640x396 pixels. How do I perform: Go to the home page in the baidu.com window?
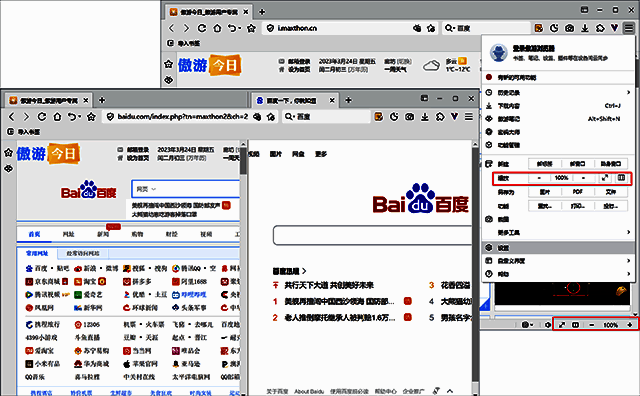point(57,117)
